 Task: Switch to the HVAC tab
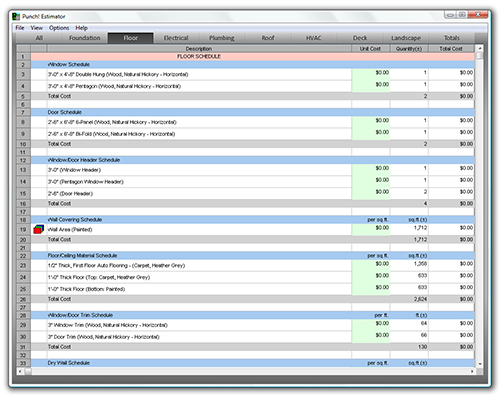click(x=314, y=38)
